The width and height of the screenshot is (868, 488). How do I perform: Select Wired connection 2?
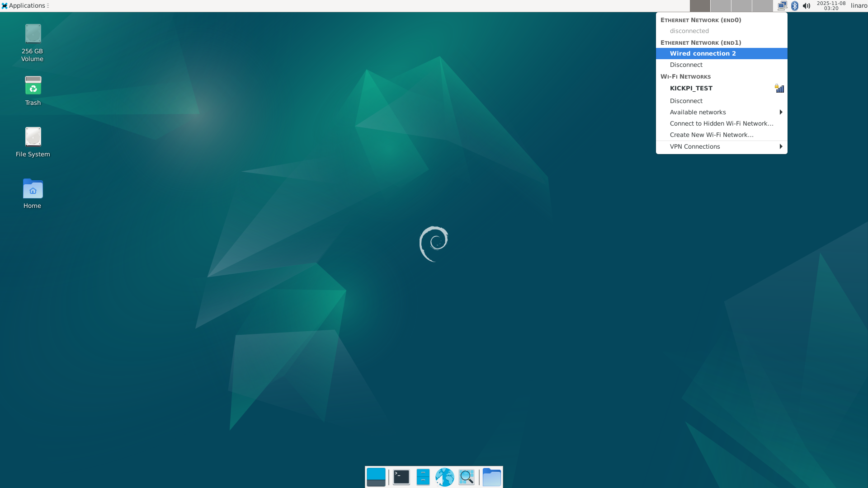[x=703, y=53]
